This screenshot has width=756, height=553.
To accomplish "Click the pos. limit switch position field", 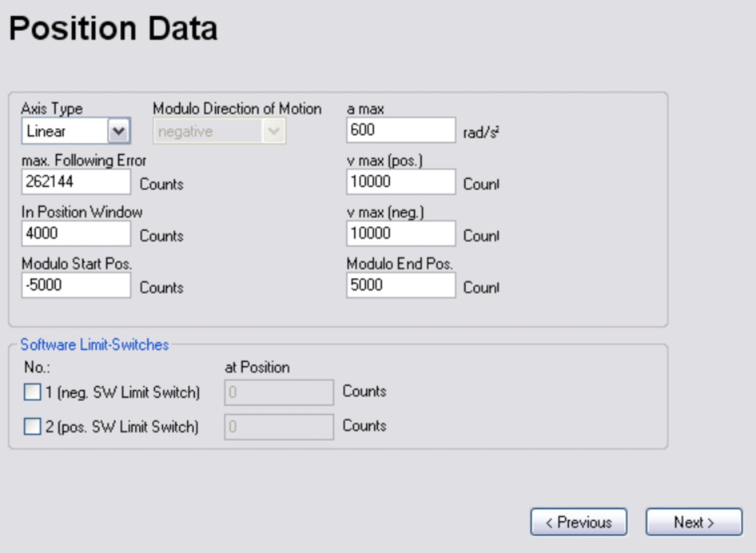I will (279, 427).
